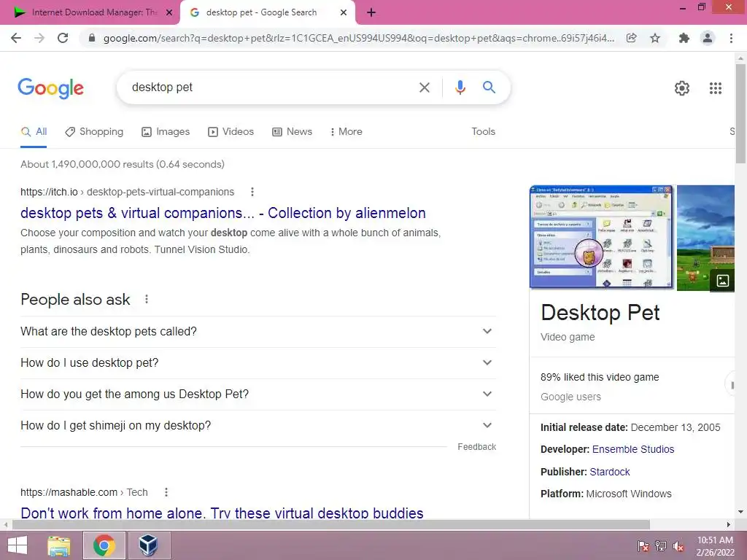This screenshot has height=560, width=747.
Task: Open the More search filters dropdown
Action: 347,132
